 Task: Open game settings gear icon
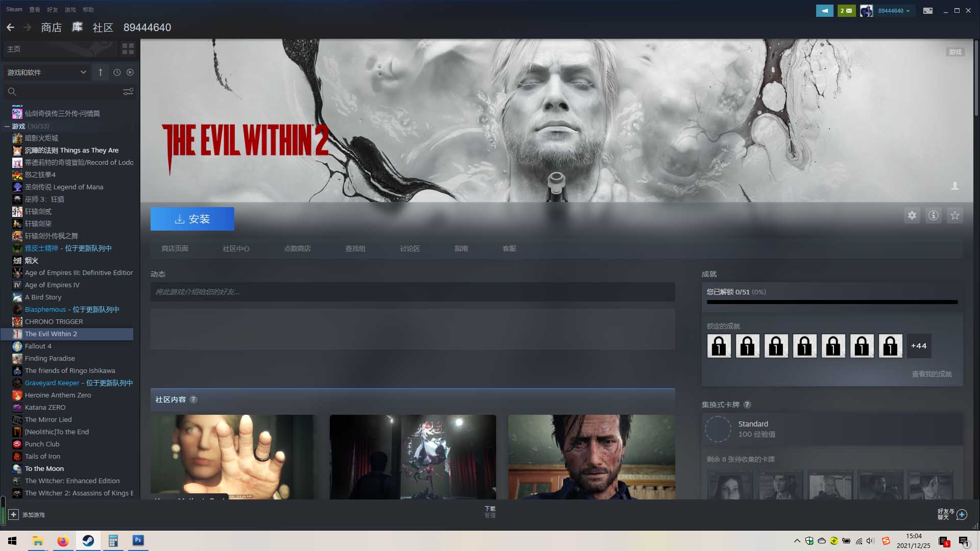(x=912, y=215)
